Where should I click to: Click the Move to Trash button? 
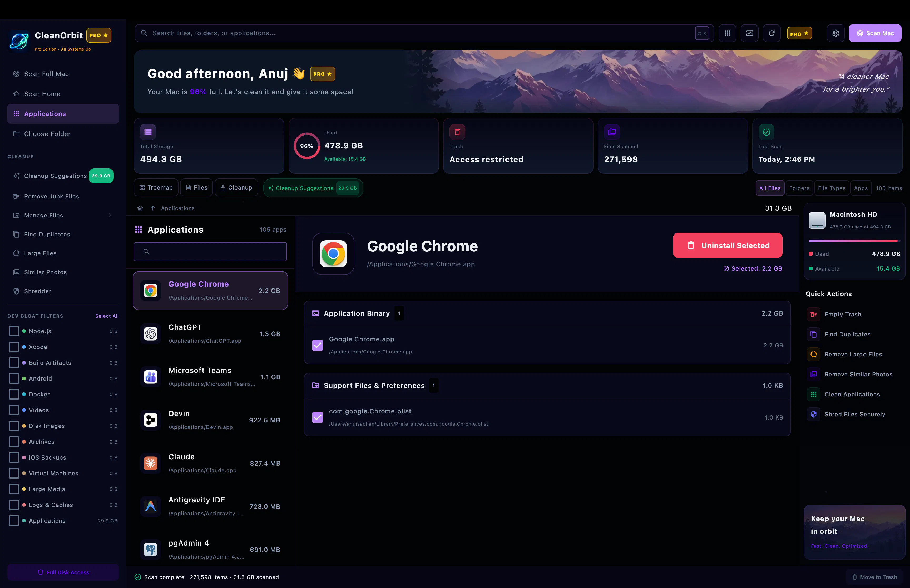coord(874,577)
